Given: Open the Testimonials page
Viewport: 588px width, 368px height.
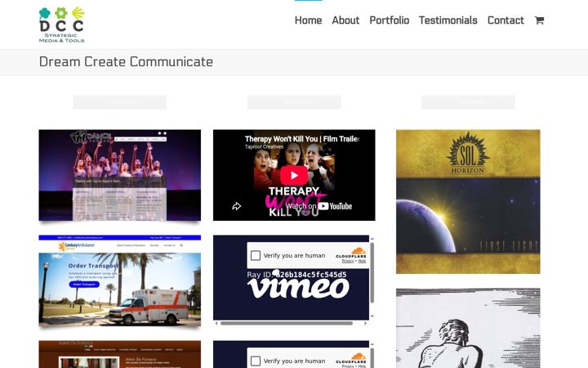Looking at the screenshot, I should click(448, 20).
